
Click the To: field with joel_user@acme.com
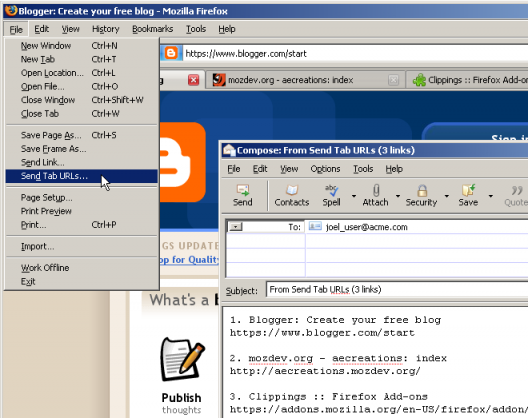pos(417,227)
